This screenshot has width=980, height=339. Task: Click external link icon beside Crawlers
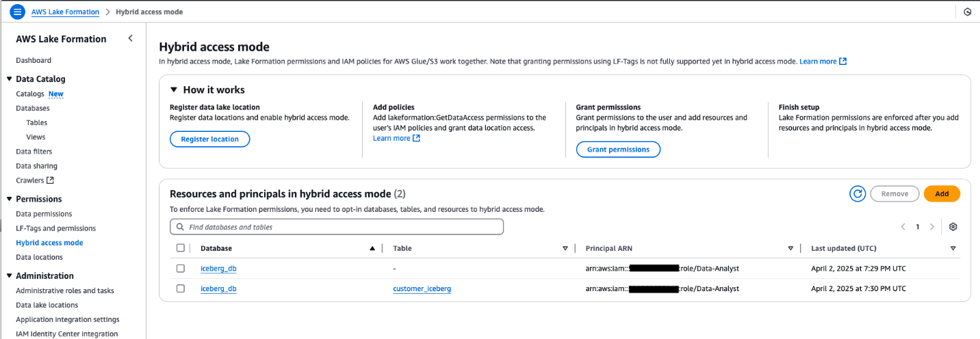point(50,180)
